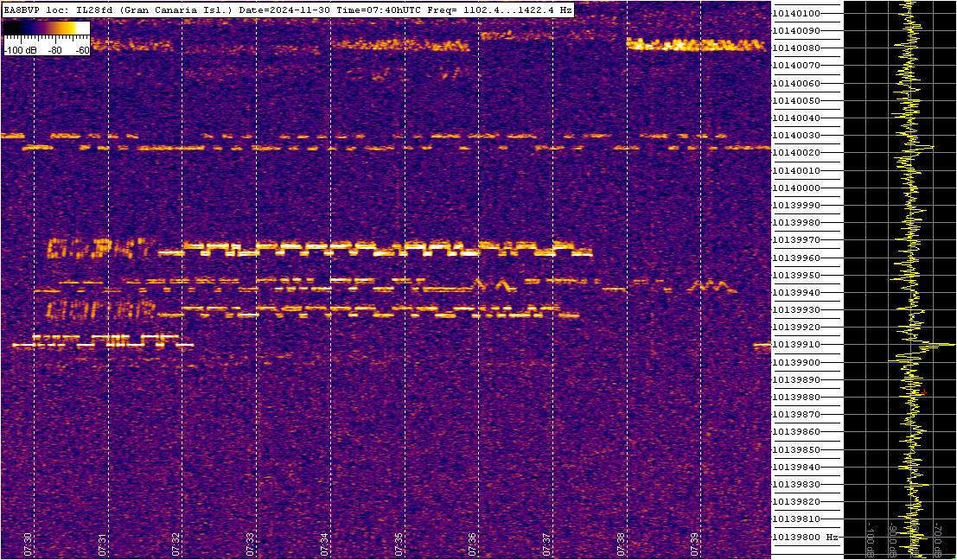Click the 10139900 frequency label
The height and width of the screenshot is (560, 957).
click(x=796, y=362)
